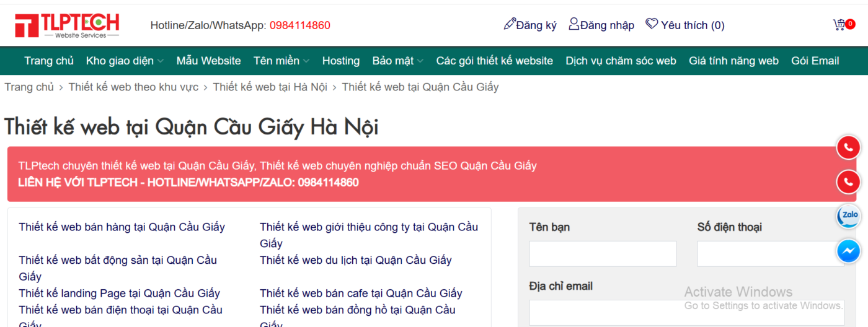Open Thiết kế web bán điện thoại link
The height and width of the screenshot is (327, 868).
pos(120,315)
